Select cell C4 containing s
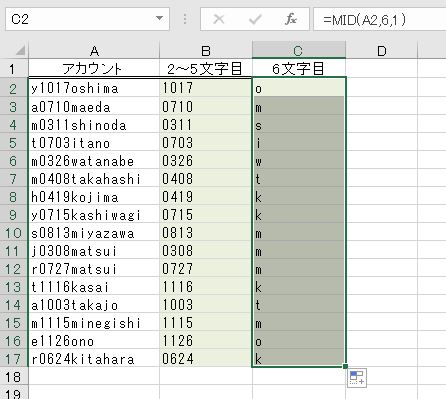 299,125
